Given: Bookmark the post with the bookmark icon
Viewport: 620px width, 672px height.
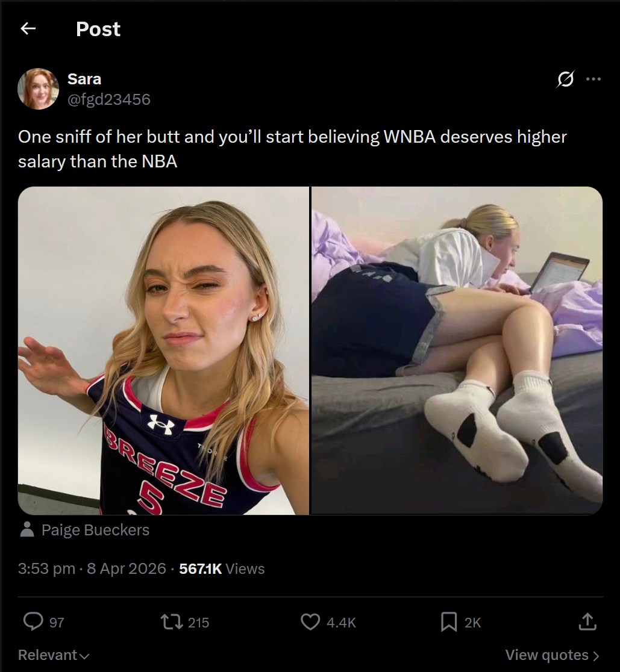Looking at the screenshot, I should 448,622.
